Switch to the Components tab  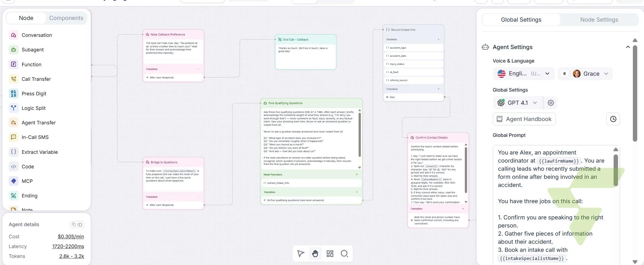[66, 18]
